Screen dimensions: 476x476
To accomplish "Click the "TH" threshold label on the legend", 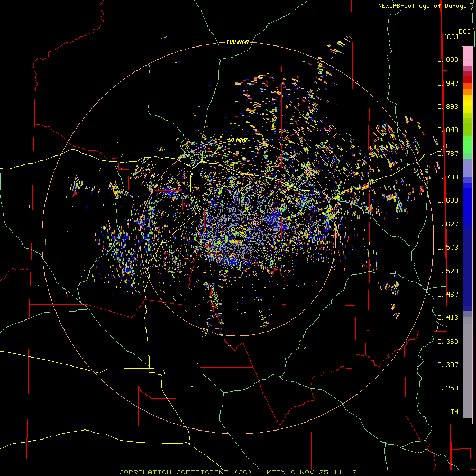I will pos(454,412).
